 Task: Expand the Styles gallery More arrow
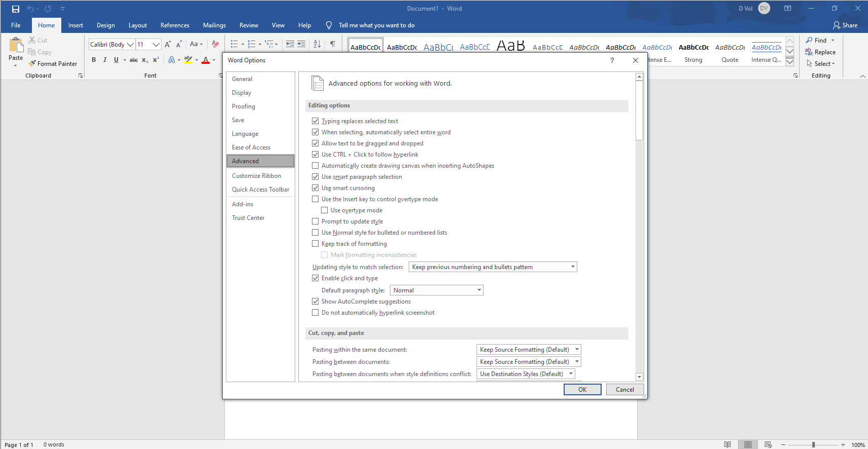790,62
